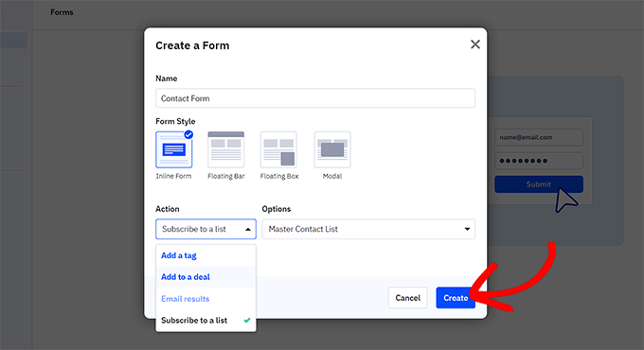This screenshot has width=644, height=350.
Task: Click the password dots field in the preview
Action: click(x=539, y=161)
